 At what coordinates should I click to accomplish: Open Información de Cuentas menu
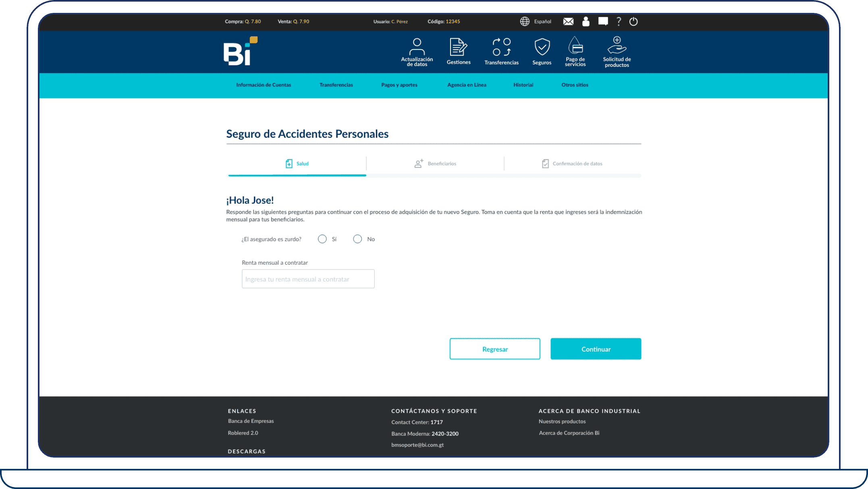264,85
